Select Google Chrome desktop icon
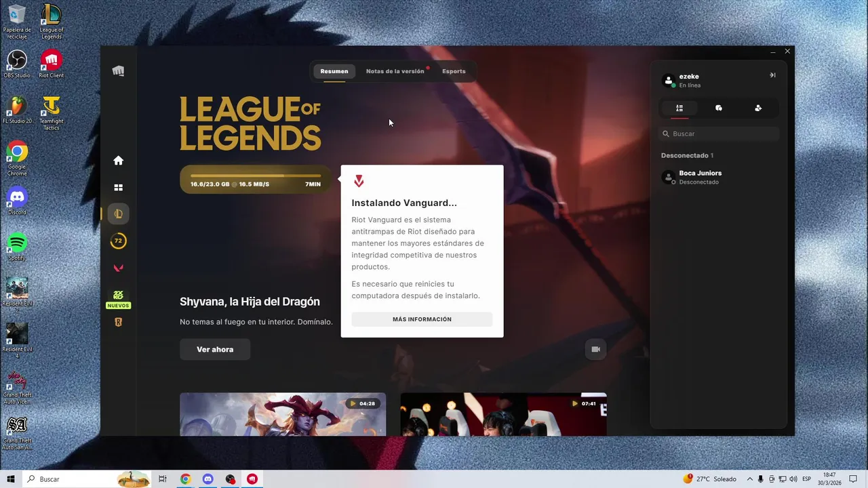 coord(17,159)
